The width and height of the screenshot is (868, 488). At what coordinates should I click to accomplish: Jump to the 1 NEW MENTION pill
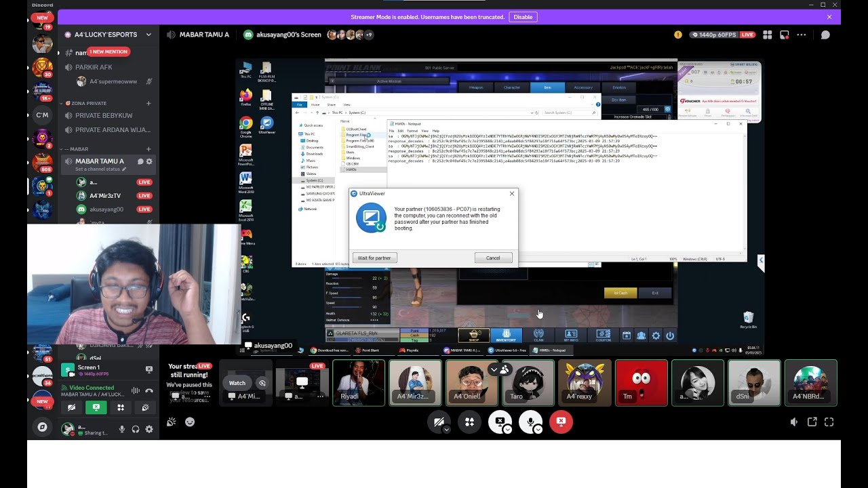pyautogui.click(x=108, y=52)
